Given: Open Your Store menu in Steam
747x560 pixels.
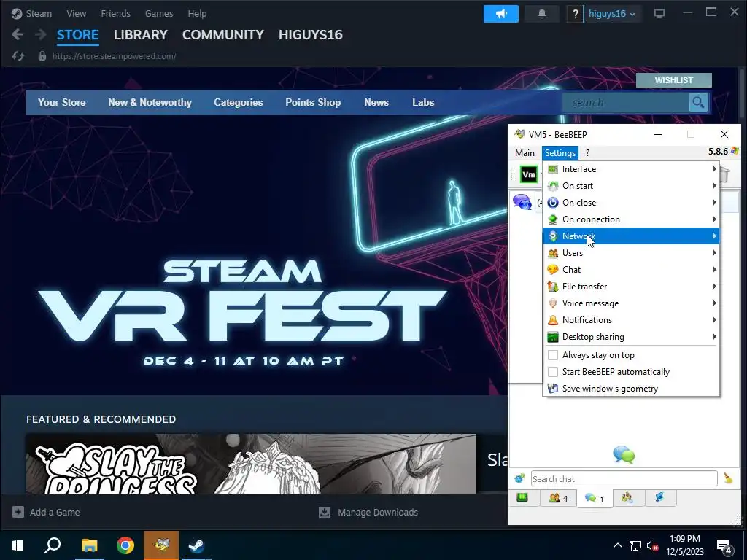Looking at the screenshot, I should [61, 102].
